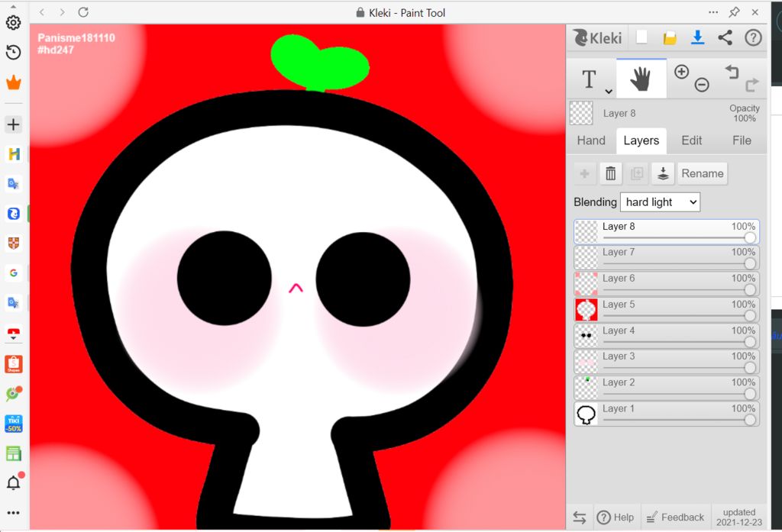The height and width of the screenshot is (532, 782).
Task: Merge layer down
Action: click(x=663, y=173)
